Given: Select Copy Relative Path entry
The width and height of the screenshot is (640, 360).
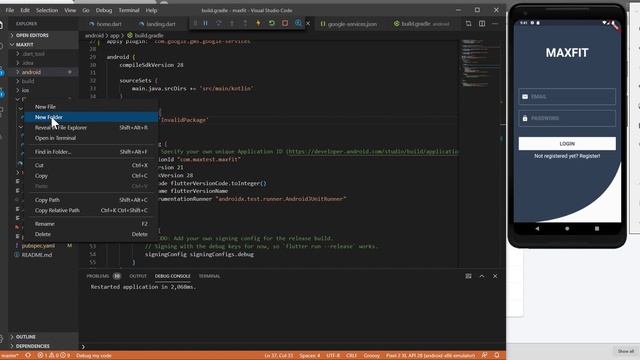Looking at the screenshot, I should [x=91, y=210].
